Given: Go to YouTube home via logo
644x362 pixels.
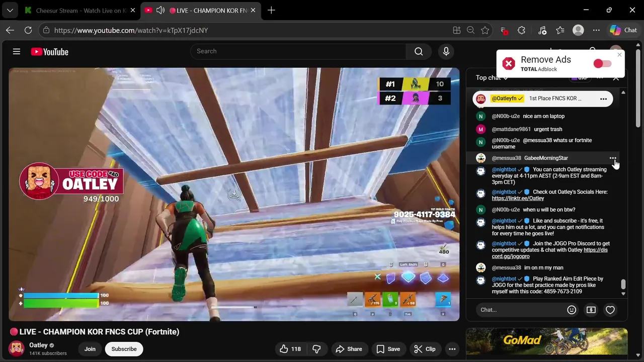Looking at the screenshot, I should pos(49,52).
